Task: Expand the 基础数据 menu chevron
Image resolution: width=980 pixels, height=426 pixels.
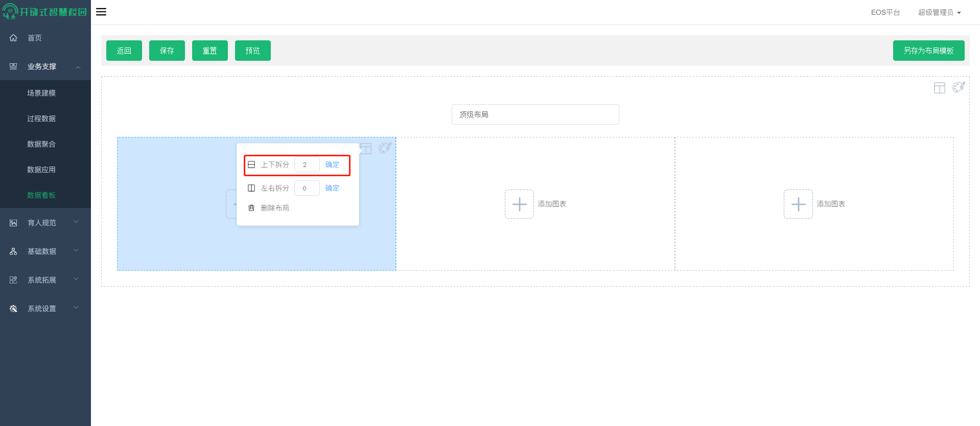Action: coord(76,250)
